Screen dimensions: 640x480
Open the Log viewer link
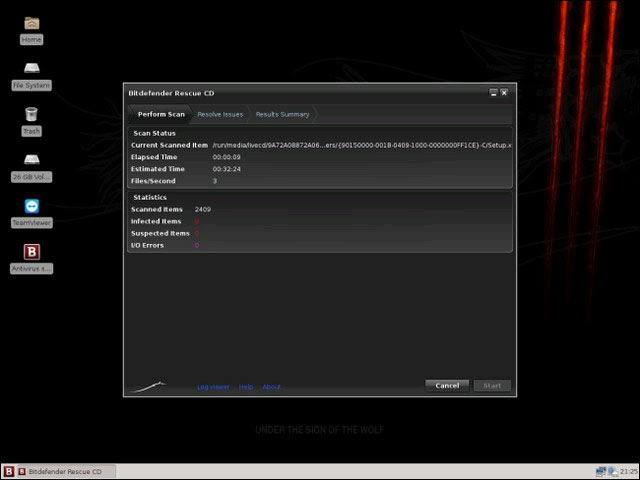[x=213, y=387]
